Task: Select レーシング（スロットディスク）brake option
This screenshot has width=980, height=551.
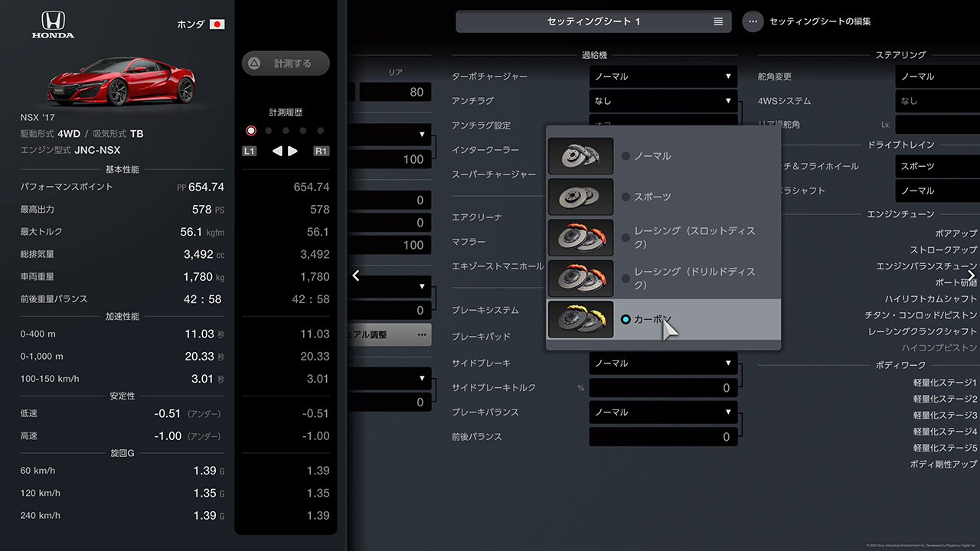Action: click(x=664, y=237)
